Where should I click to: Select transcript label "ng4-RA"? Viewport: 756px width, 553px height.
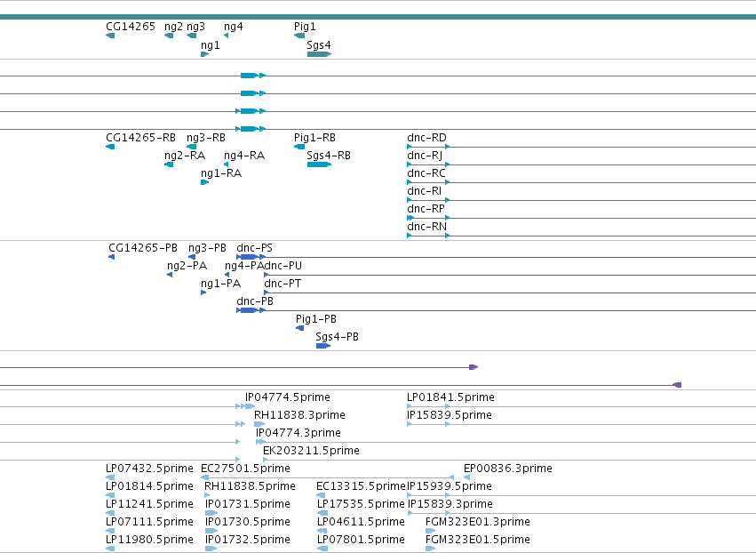tap(244, 156)
